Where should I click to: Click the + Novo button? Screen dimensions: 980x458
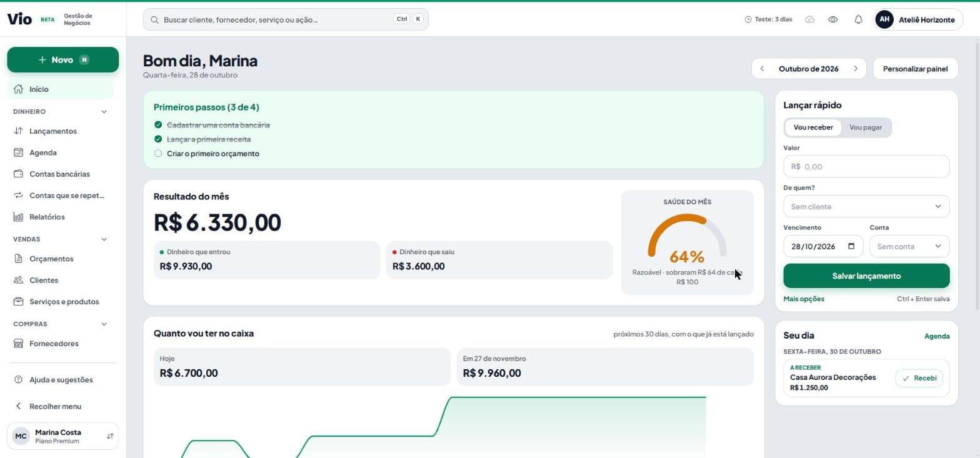(62, 59)
